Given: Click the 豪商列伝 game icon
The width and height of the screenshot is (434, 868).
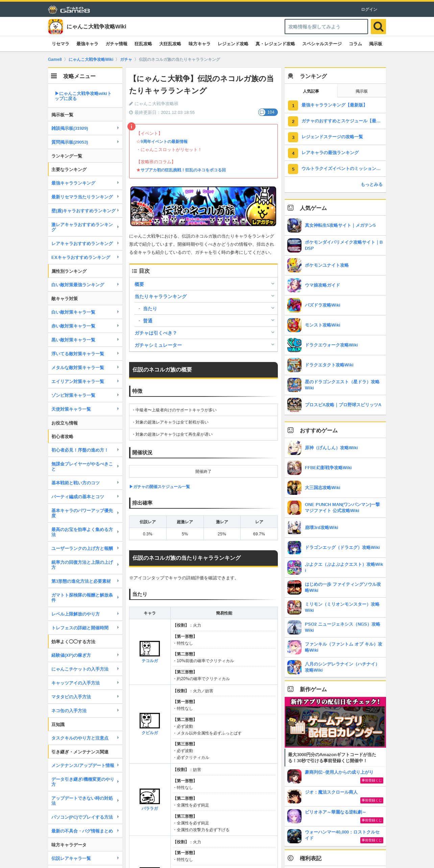Looking at the screenshot, I should pyautogui.click(x=294, y=776).
